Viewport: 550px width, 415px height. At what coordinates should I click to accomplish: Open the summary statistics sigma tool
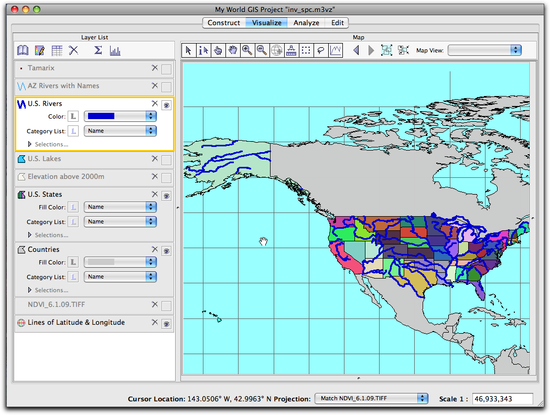click(x=98, y=50)
